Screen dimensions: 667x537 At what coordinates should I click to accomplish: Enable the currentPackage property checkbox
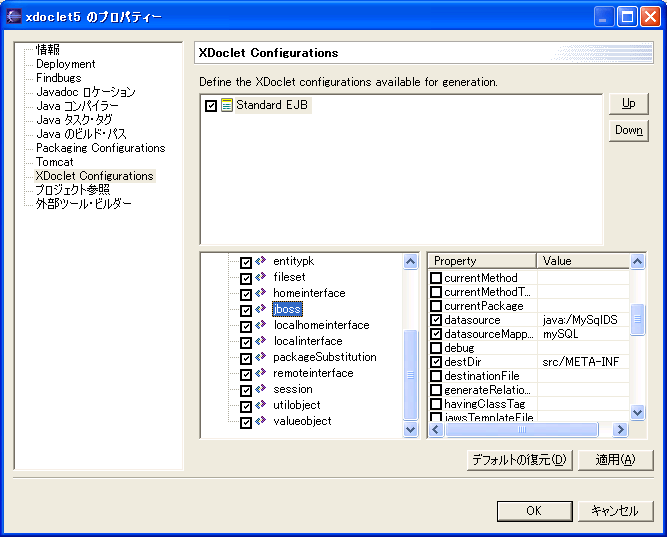[436, 306]
